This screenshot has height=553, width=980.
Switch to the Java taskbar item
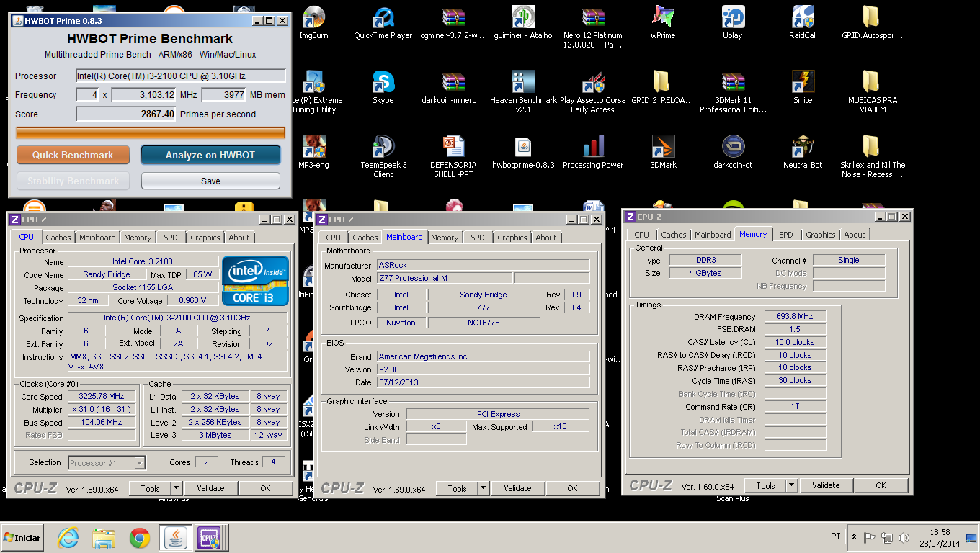(175, 538)
